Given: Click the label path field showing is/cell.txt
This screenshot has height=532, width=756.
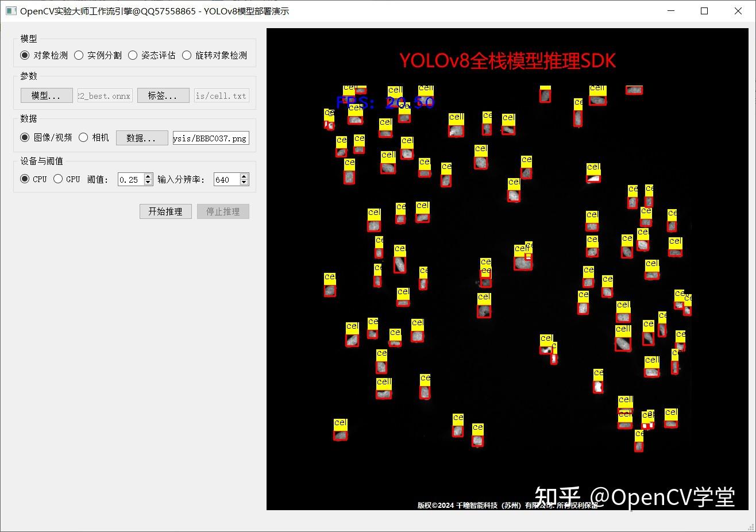Looking at the screenshot, I should 221,95.
